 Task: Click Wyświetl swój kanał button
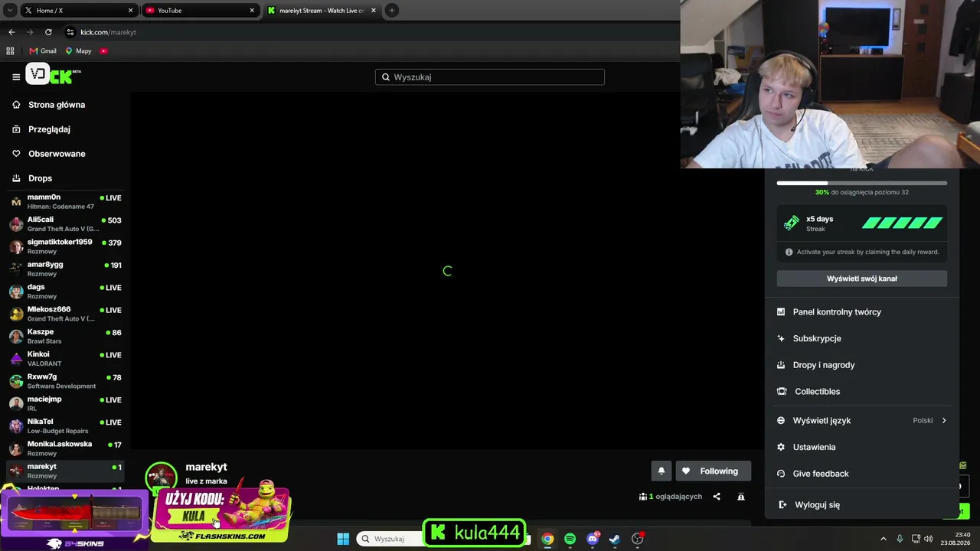coord(862,279)
